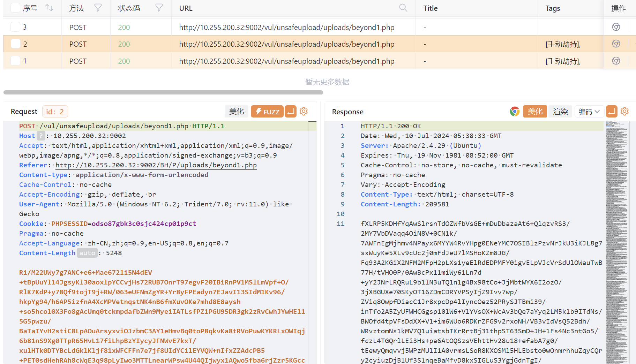Viewport: 636px width, 364px height.
Task: Select all rows header checkbox
Action: (x=15, y=8)
